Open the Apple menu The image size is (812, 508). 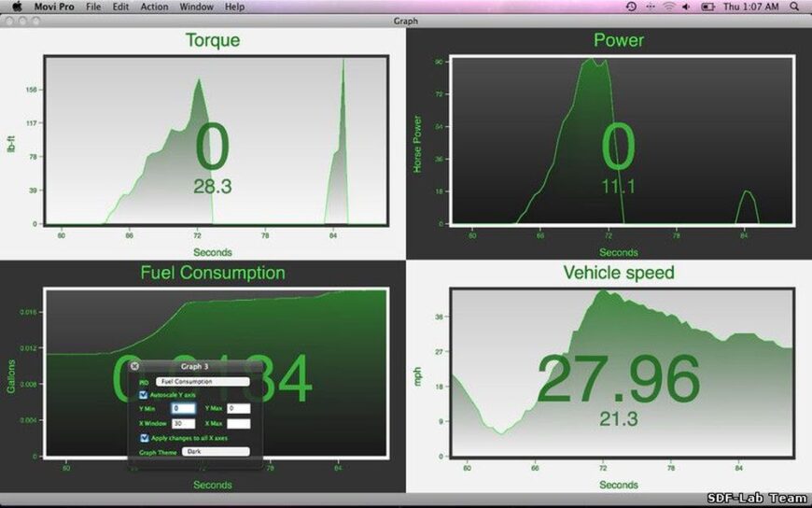point(16,7)
